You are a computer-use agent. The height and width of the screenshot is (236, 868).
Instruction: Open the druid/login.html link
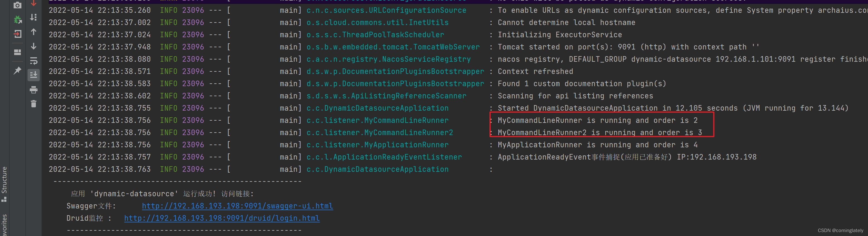click(x=222, y=218)
